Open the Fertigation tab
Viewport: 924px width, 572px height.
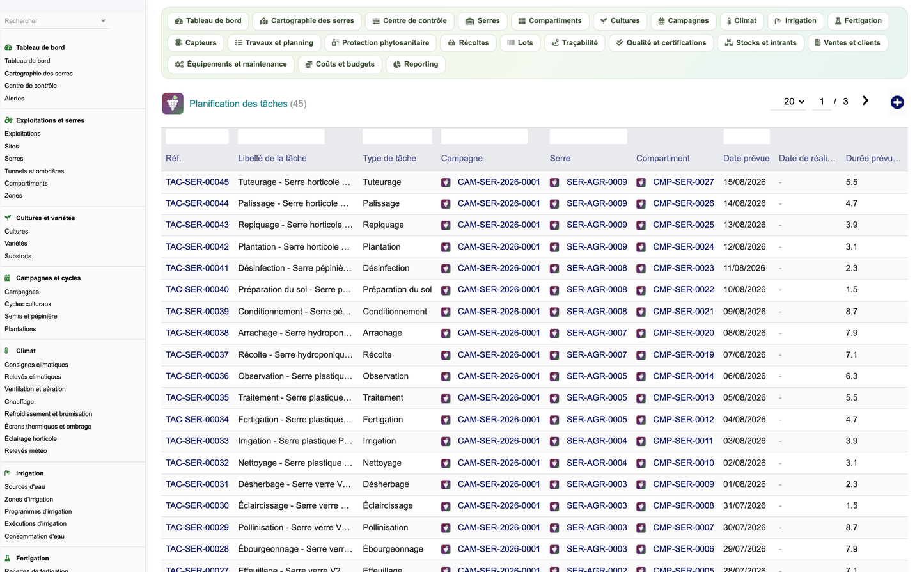click(858, 21)
